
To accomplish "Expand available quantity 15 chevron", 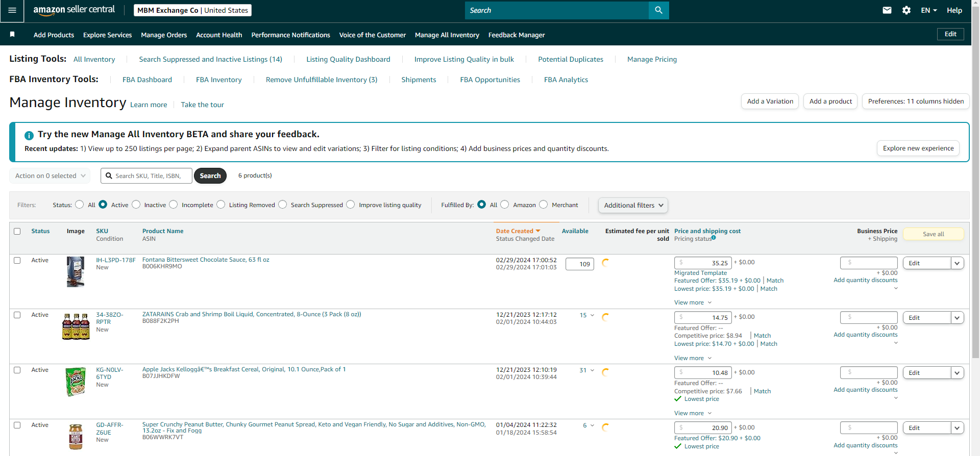I will coord(592,315).
